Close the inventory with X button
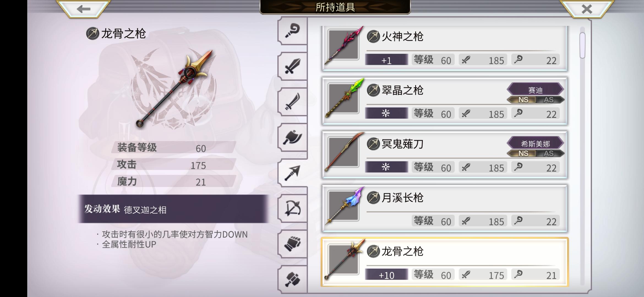 pyautogui.click(x=587, y=9)
